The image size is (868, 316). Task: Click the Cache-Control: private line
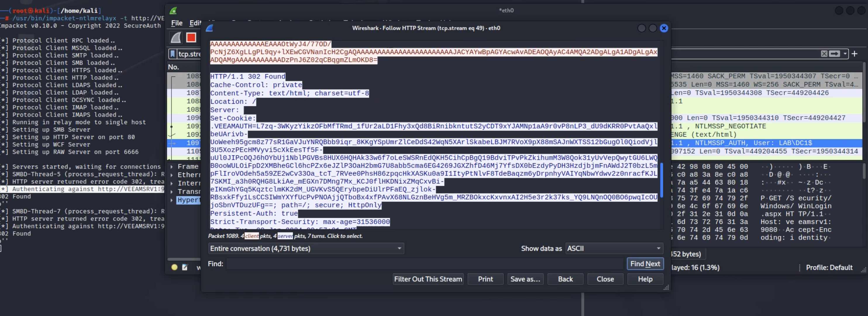256,85
